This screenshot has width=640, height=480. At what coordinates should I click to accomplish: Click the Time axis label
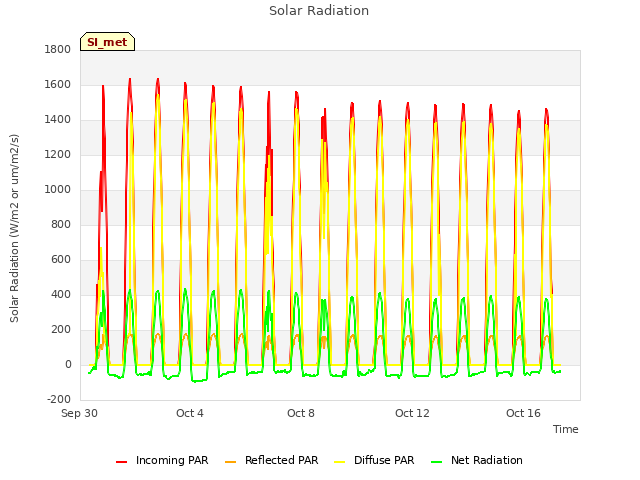(566, 429)
